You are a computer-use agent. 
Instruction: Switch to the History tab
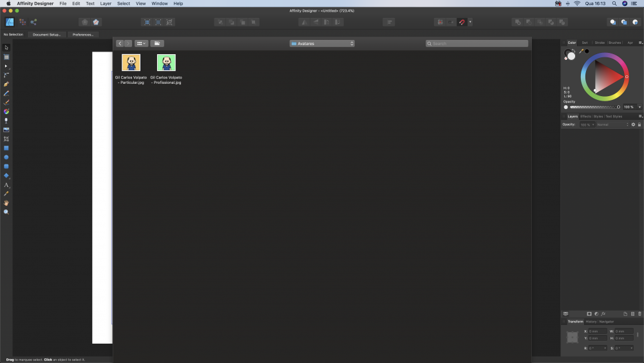[591, 322]
